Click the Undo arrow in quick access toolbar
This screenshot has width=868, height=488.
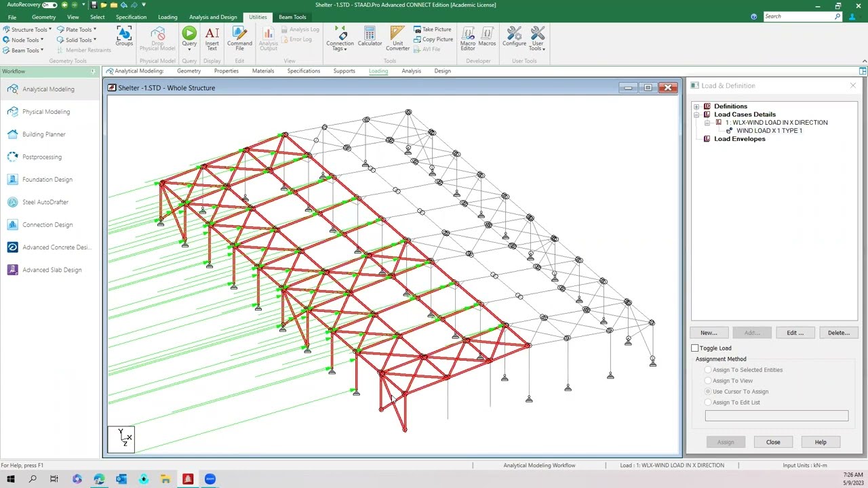[124, 5]
